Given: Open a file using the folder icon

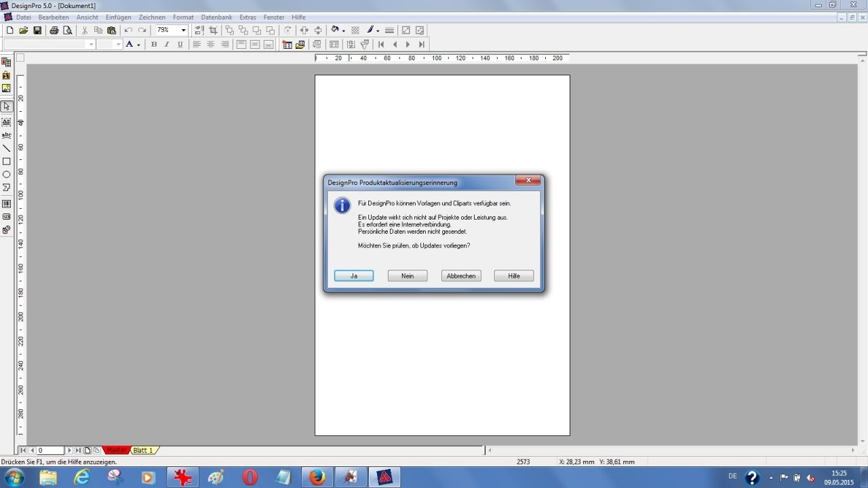Looking at the screenshot, I should [x=23, y=30].
